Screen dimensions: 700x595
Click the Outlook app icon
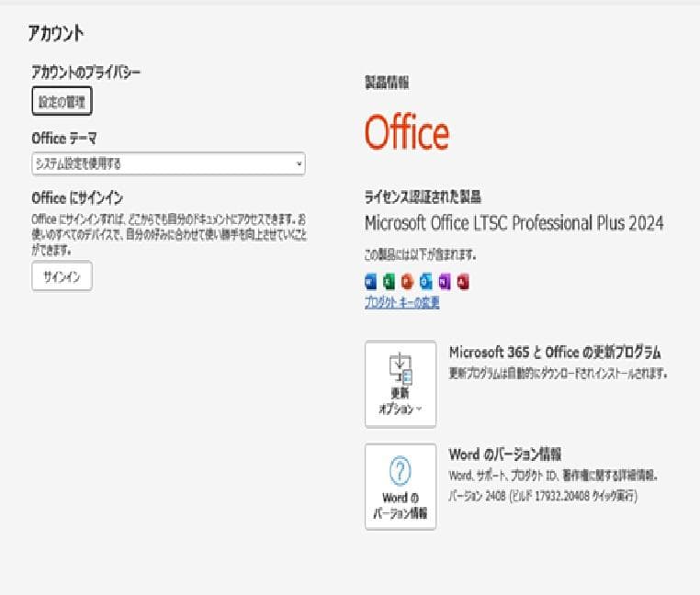point(426,282)
